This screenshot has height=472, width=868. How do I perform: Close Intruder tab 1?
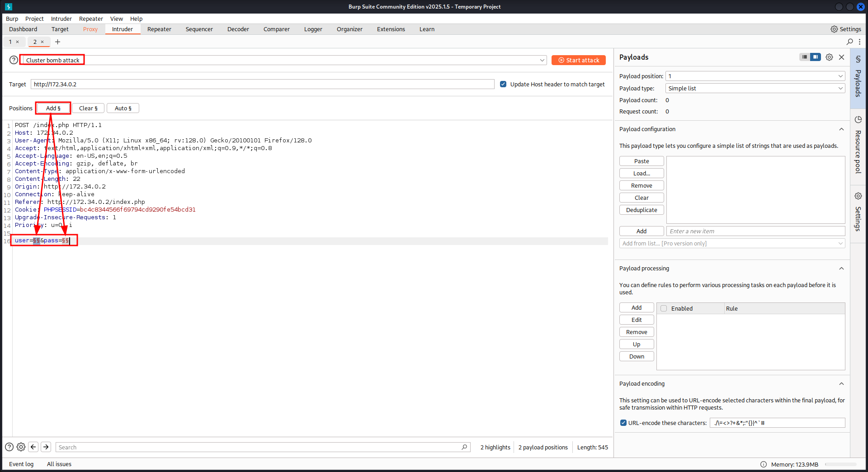tap(18, 42)
